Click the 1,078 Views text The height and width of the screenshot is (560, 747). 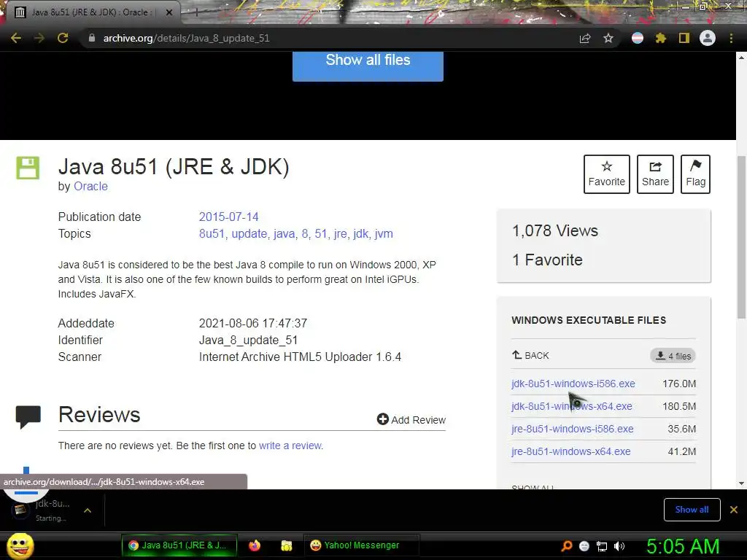(x=555, y=231)
